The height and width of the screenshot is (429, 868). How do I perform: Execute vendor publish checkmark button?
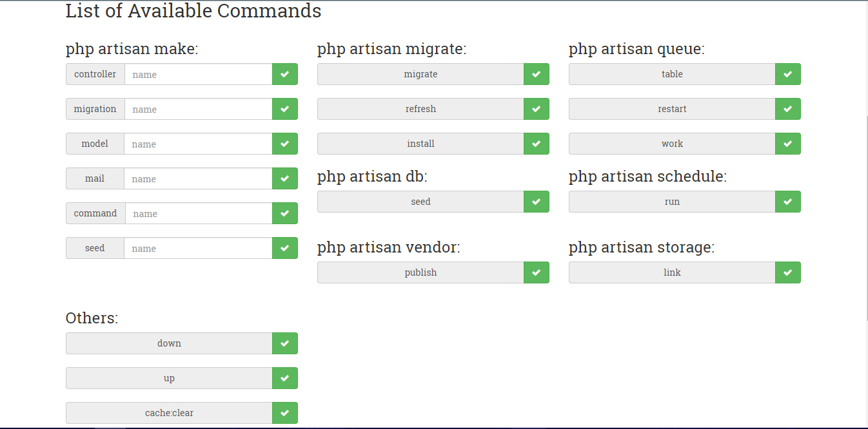(x=536, y=272)
